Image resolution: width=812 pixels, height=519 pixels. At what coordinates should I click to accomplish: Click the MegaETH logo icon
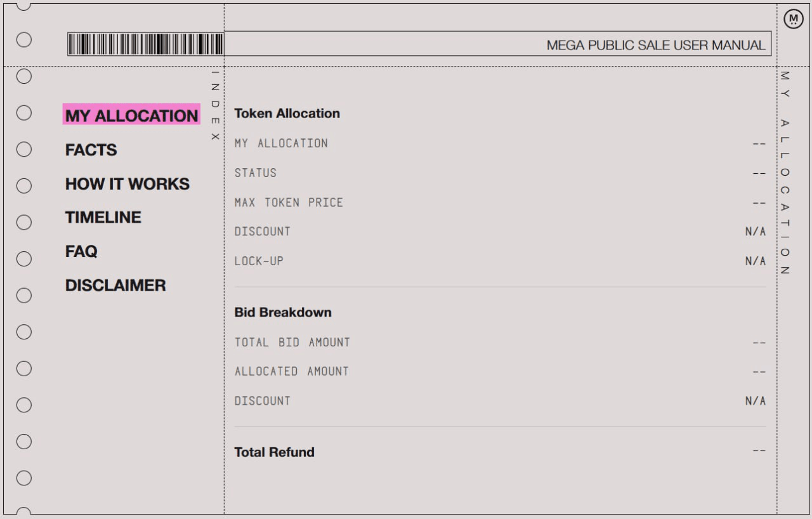click(793, 20)
